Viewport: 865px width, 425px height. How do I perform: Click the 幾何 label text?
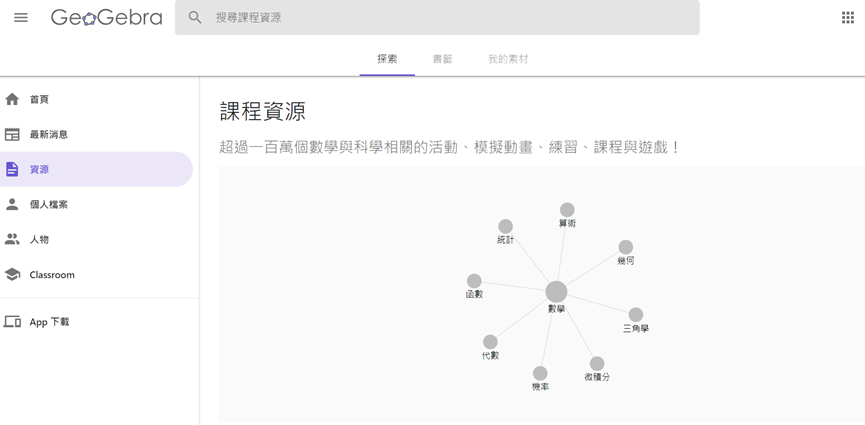625,261
